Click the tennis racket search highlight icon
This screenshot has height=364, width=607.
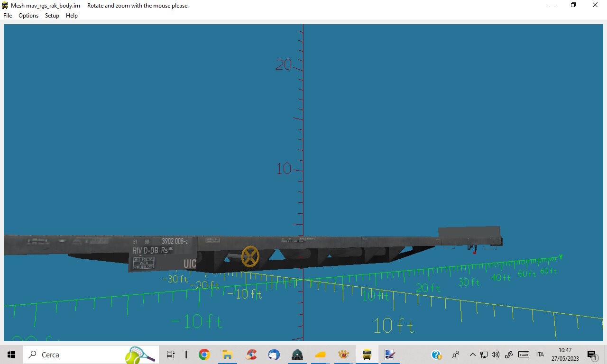pyautogui.click(x=140, y=355)
